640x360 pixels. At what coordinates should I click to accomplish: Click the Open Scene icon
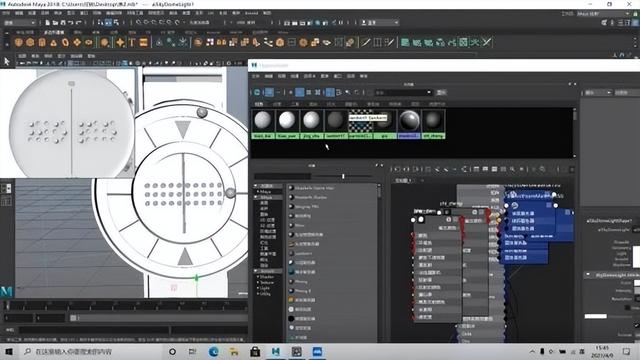pyautogui.click(x=55, y=23)
